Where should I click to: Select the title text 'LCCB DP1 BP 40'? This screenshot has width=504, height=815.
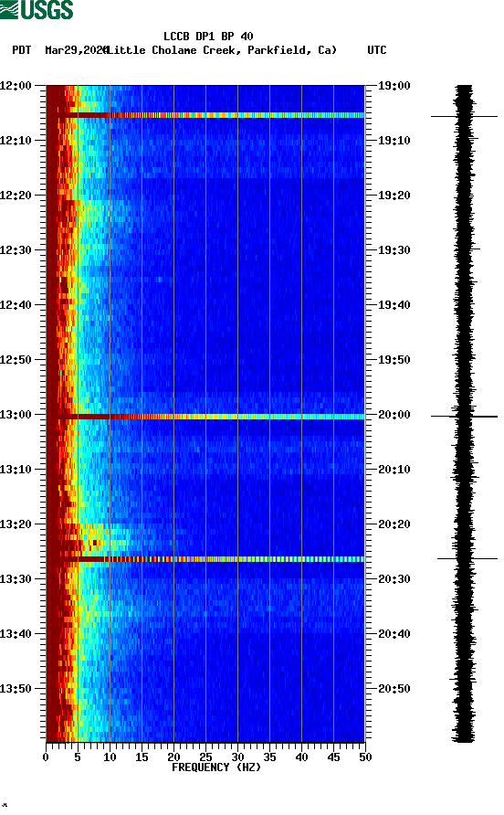208,37
